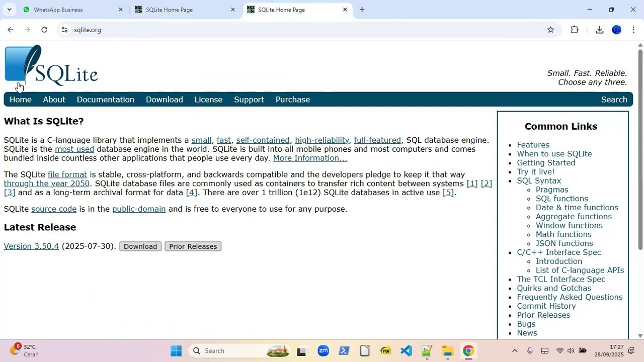Open the Home menu item
The image size is (644, 362).
[21, 100]
